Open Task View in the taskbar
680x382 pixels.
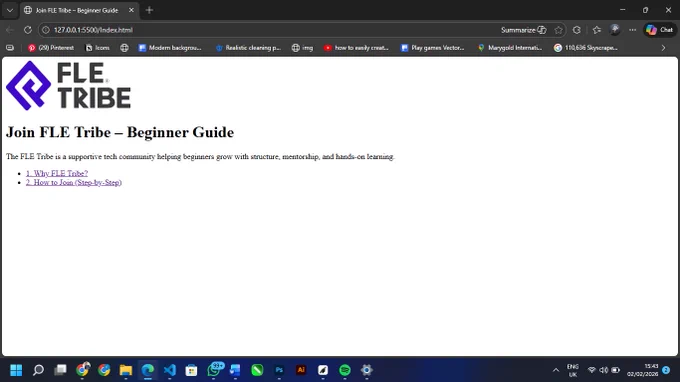point(60,370)
